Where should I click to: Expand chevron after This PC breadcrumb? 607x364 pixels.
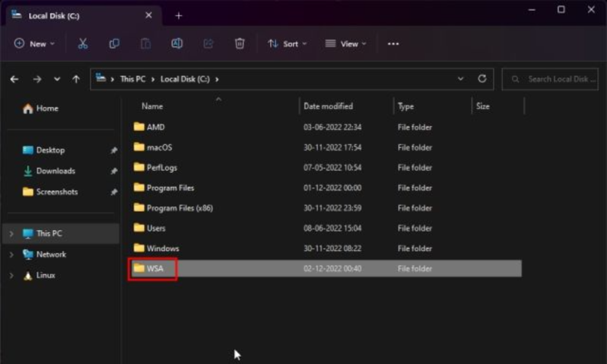click(x=153, y=79)
